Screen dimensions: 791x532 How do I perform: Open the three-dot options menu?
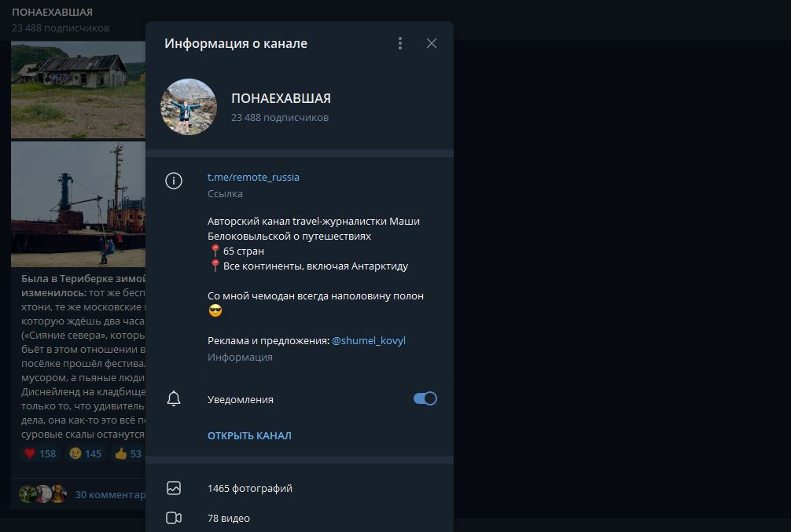click(400, 43)
